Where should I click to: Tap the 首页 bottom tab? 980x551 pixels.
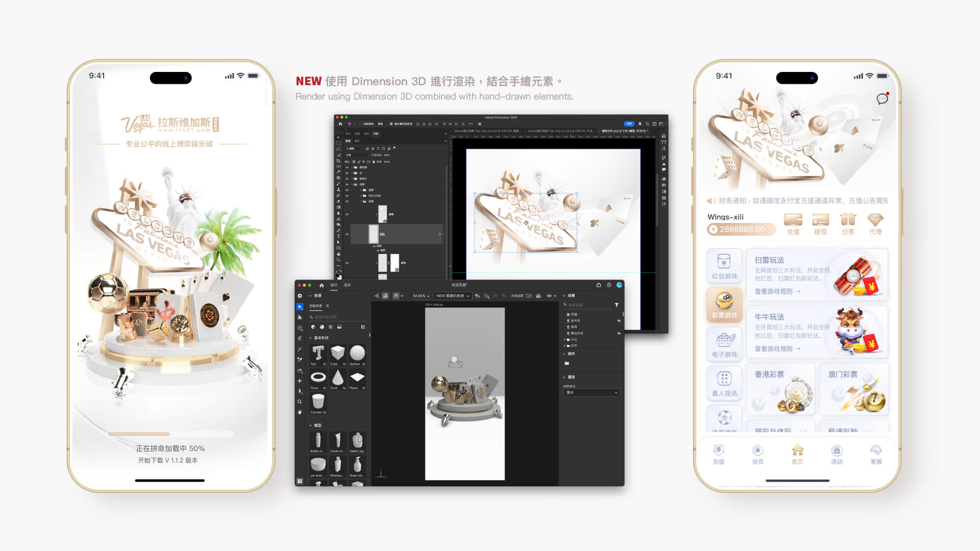(x=797, y=454)
